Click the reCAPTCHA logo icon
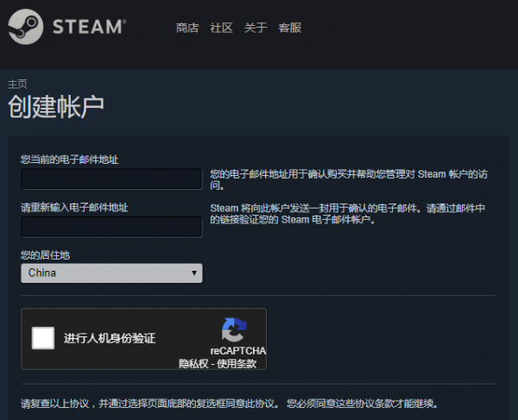The width and height of the screenshot is (518, 420). click(x=234, y=330)
